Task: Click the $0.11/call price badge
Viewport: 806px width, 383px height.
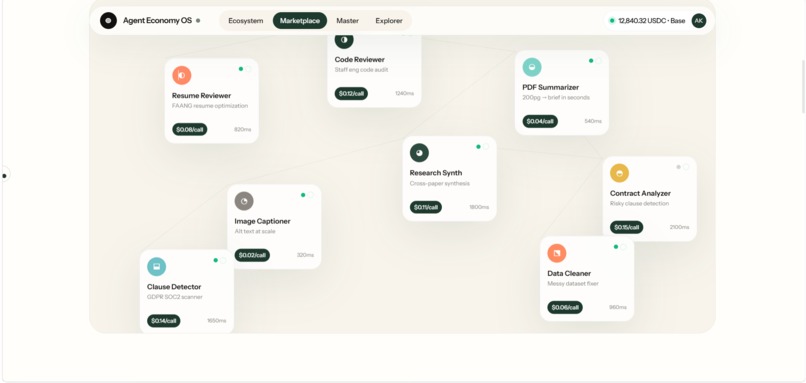Action: [x=426, y=207]
